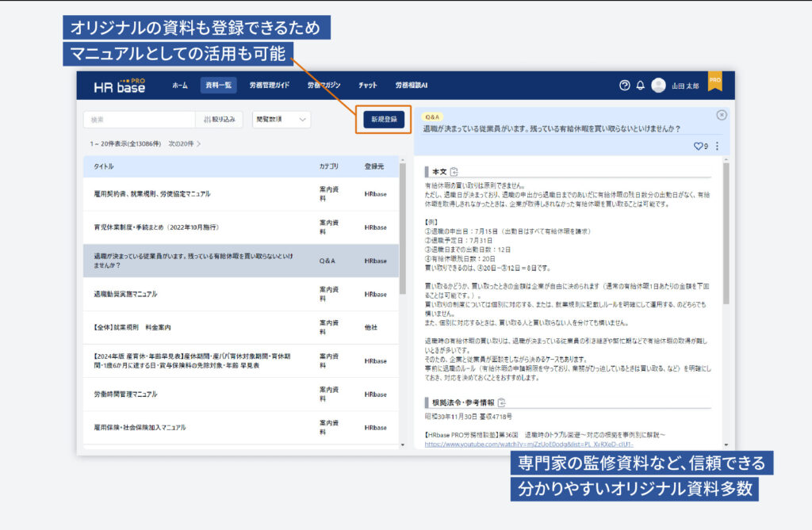This screenshot has height=530, width=812.
Task: Close the Q&A detail panel
Action: point(721,115)
